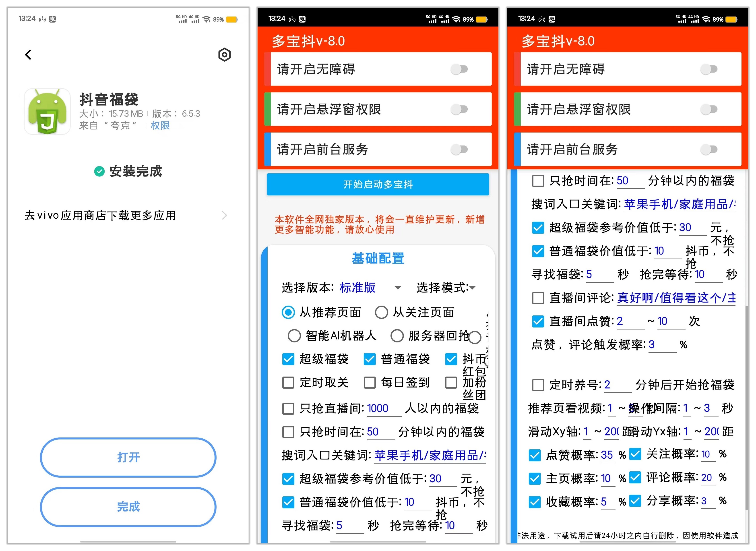Image resolution: width=756 pixels, height=551 pixels.
Task: Tap 多宝抖v-8.0 title in middle screen
Action: tap(308, 41)
